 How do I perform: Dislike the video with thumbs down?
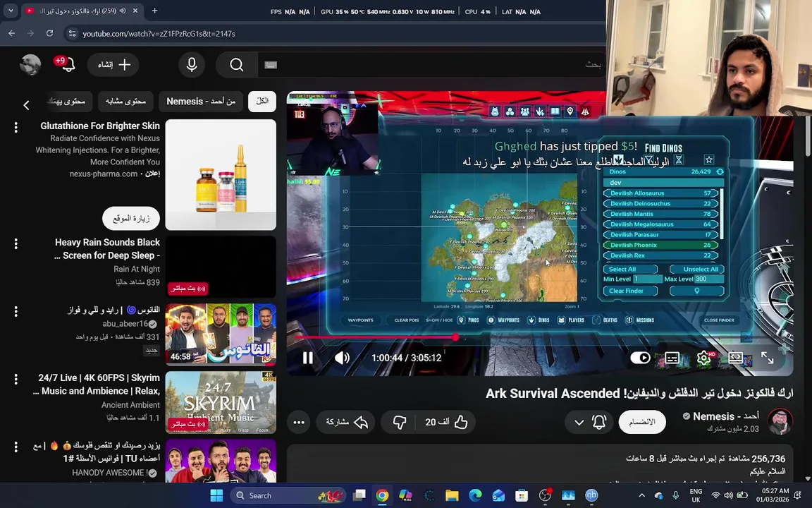coord(399,422)
